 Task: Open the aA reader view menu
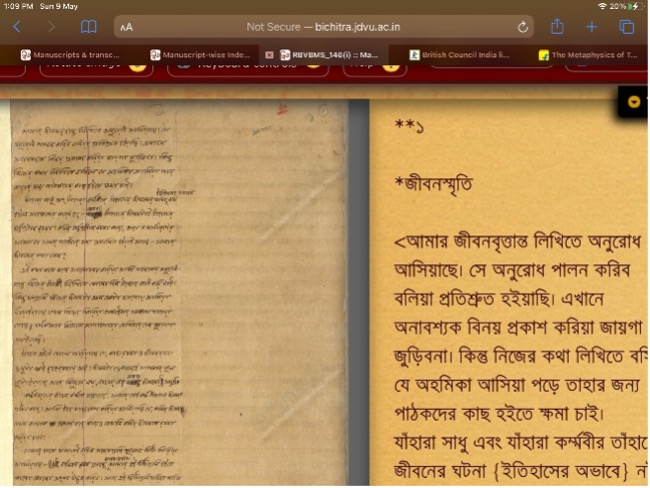click(126, 28)
